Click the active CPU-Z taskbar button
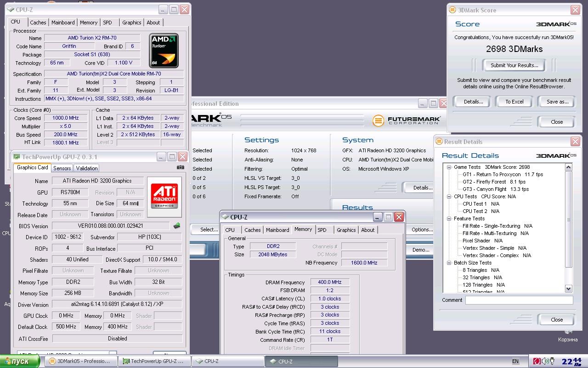This screenshot has height=368, width=588. (x=301, y=361)
